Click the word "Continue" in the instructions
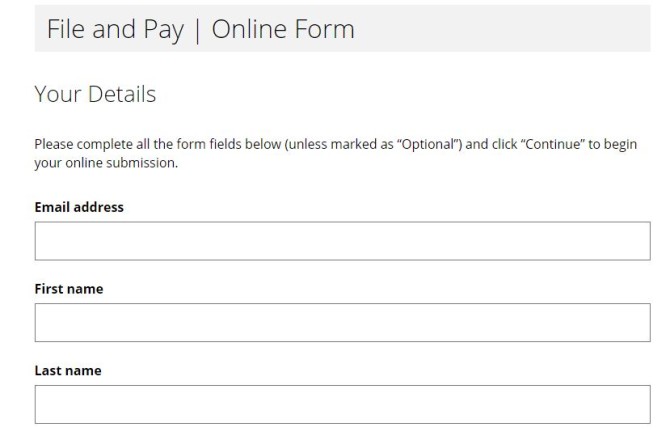The width and height of the screenshot is (670, 430). point(554,144)
